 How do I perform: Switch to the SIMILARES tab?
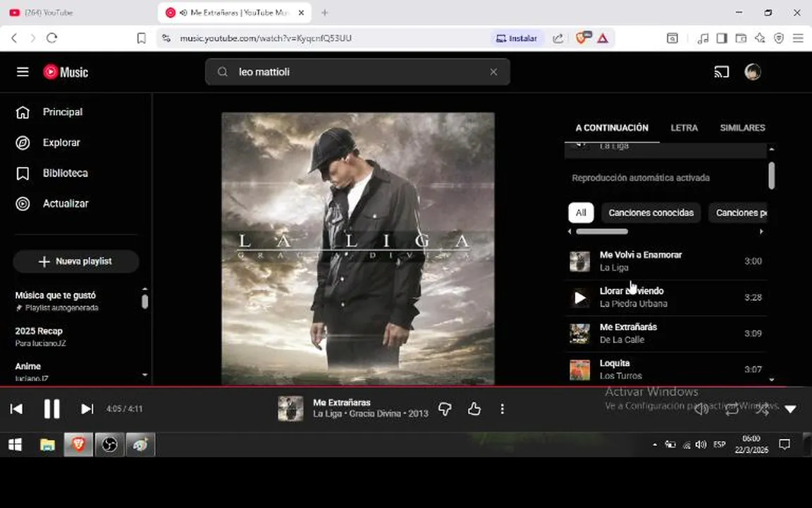point(742,128)
